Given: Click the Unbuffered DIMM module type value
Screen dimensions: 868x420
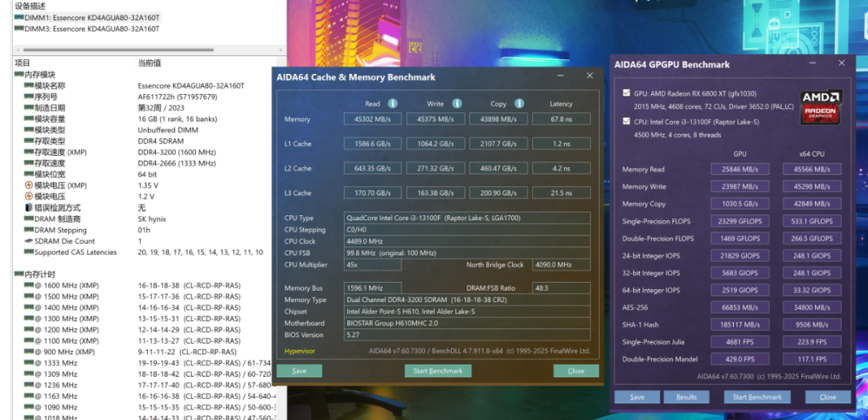Looking at the screenshot, I should [x=168, y=130].
